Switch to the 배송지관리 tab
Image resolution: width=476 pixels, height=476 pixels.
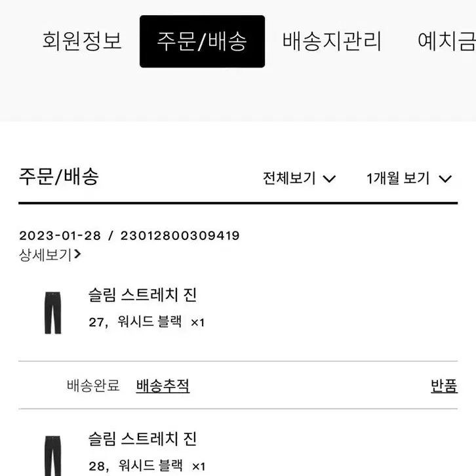[x=332, y=41]
